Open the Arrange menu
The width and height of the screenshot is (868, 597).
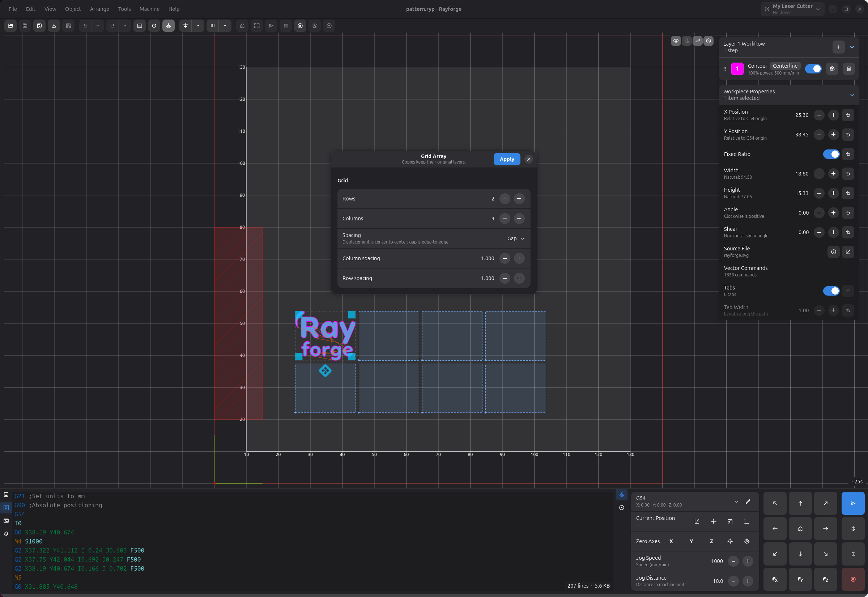click(x=99, y=9)
